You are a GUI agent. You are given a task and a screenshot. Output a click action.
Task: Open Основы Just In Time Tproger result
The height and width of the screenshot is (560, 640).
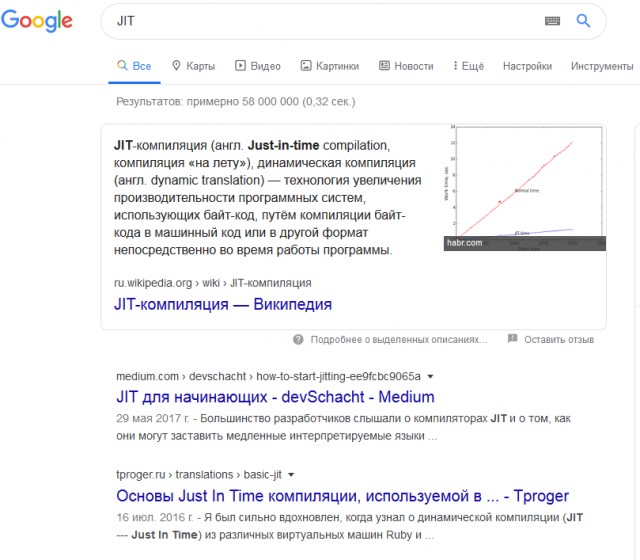pos(342,496)
